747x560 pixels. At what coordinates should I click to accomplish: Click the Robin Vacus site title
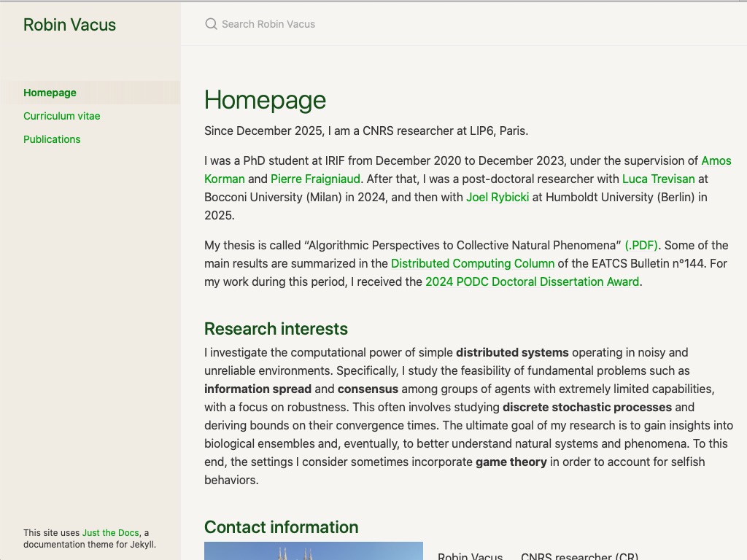point(69,25)
